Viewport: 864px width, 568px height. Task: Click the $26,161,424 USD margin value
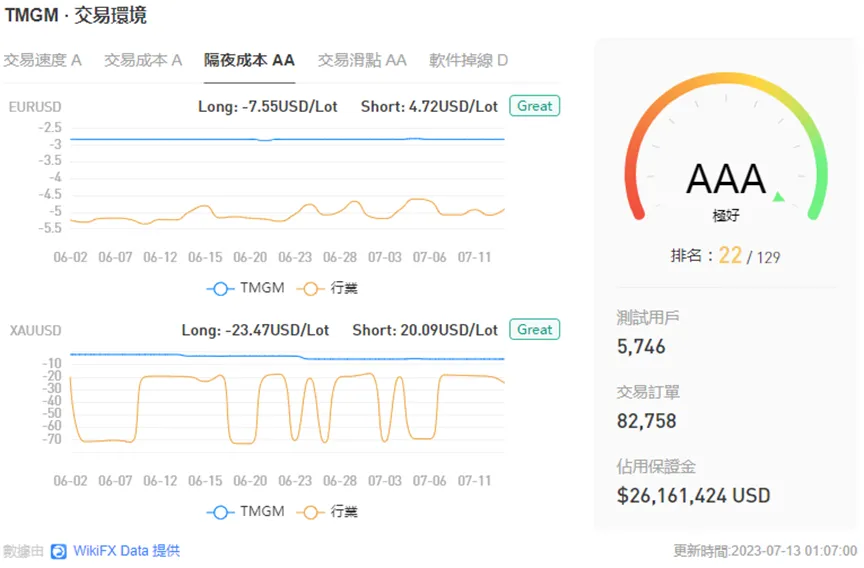point(693,496)
